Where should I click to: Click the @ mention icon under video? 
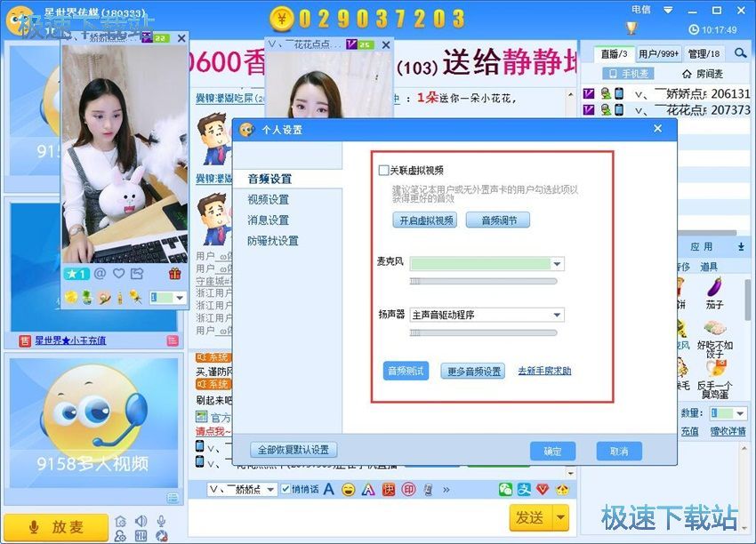100,274
